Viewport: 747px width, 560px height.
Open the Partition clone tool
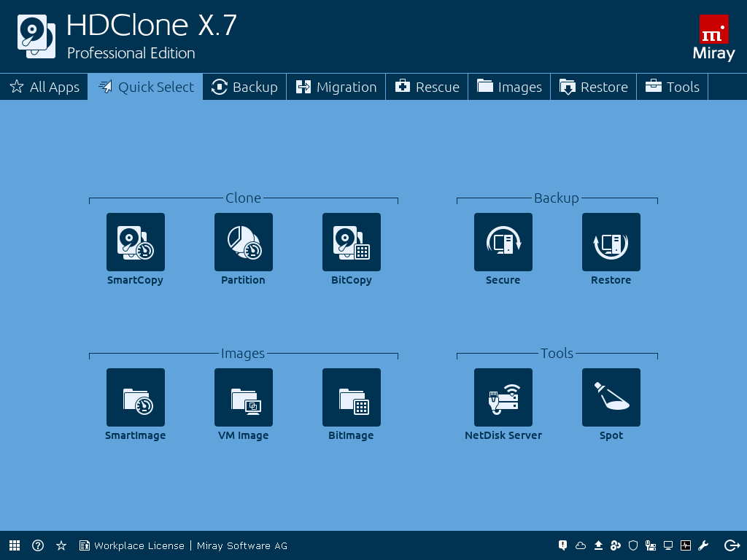click(244, 242)
